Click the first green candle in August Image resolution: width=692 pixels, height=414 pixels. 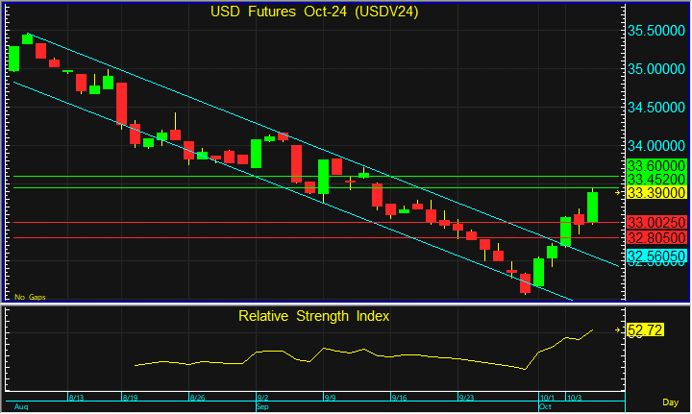[14, 58]
